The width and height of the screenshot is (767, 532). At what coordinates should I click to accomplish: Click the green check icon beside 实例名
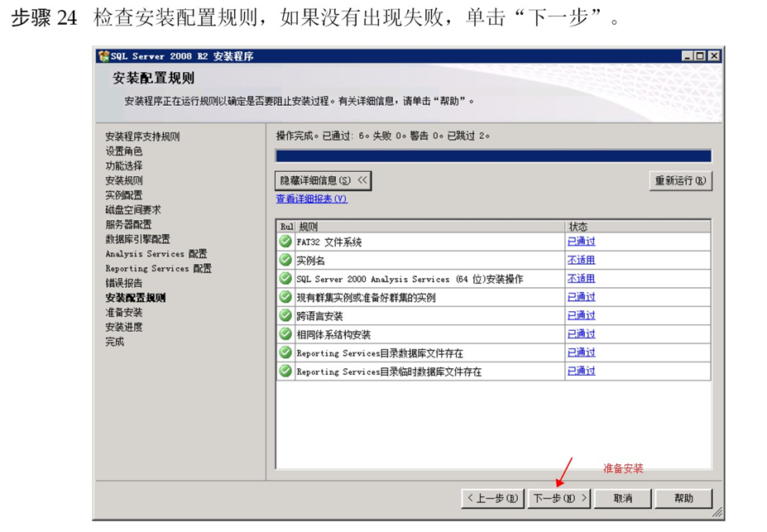[285, 260]
